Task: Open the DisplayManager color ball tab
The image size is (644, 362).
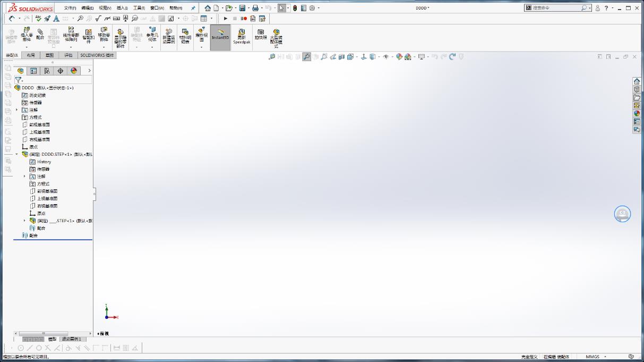Action: click(74, 71)
